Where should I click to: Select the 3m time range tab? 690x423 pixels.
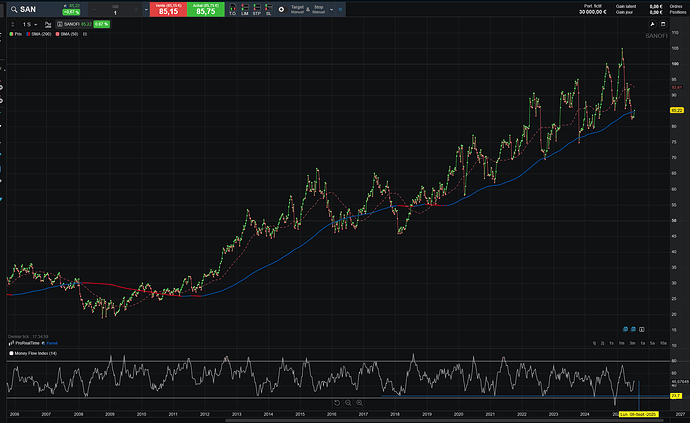(x=631, y=344)
